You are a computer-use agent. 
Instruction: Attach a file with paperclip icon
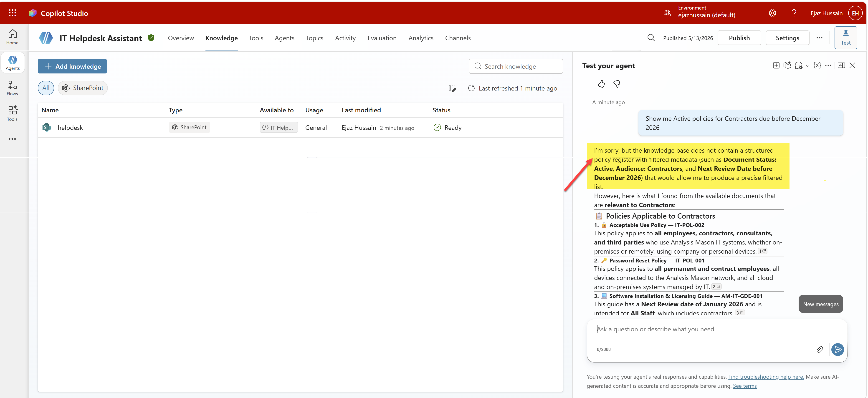pyautogui.click(x=820, y=350)
